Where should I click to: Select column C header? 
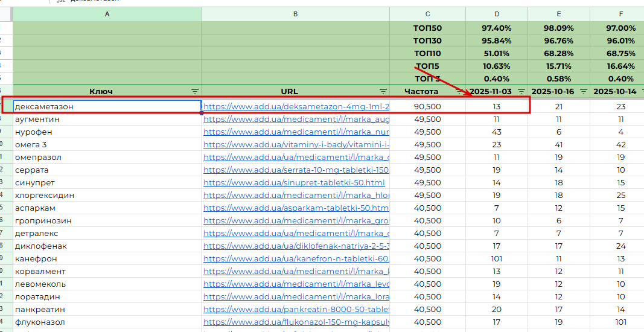(427, 14)
